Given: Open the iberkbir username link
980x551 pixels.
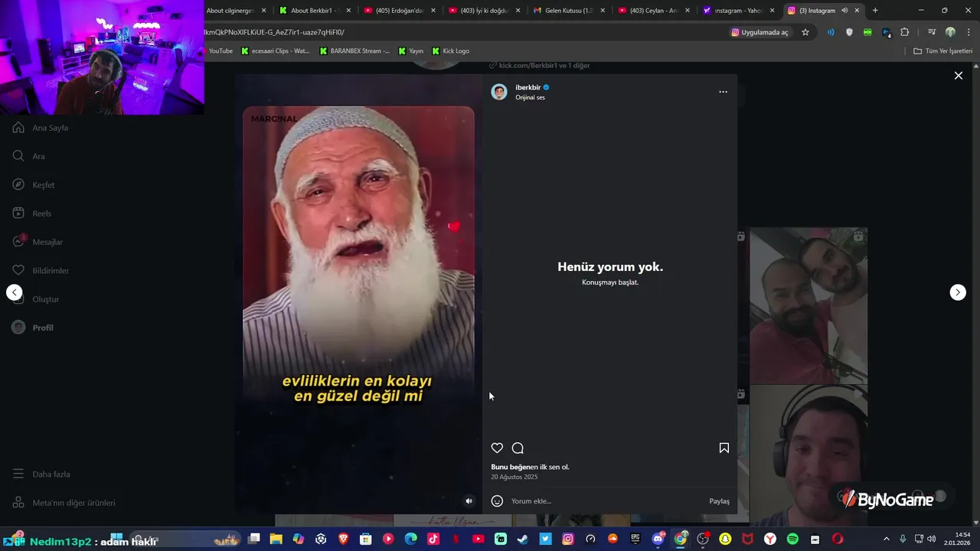Looking at the screenshot, I should pyautogui.click(x=528, y=87).
